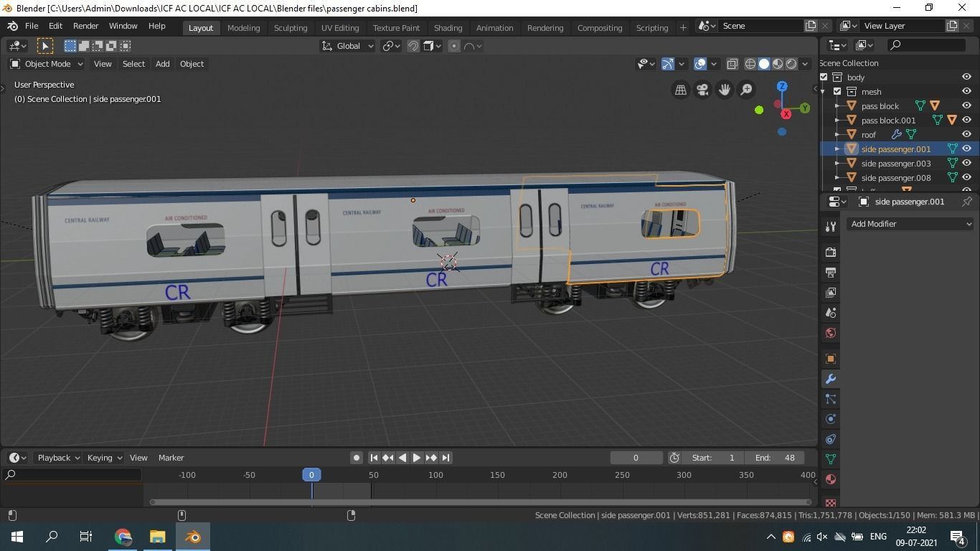
Task: Launch Google Chrome from the taskbar
Action: click(x=123, y=537)
